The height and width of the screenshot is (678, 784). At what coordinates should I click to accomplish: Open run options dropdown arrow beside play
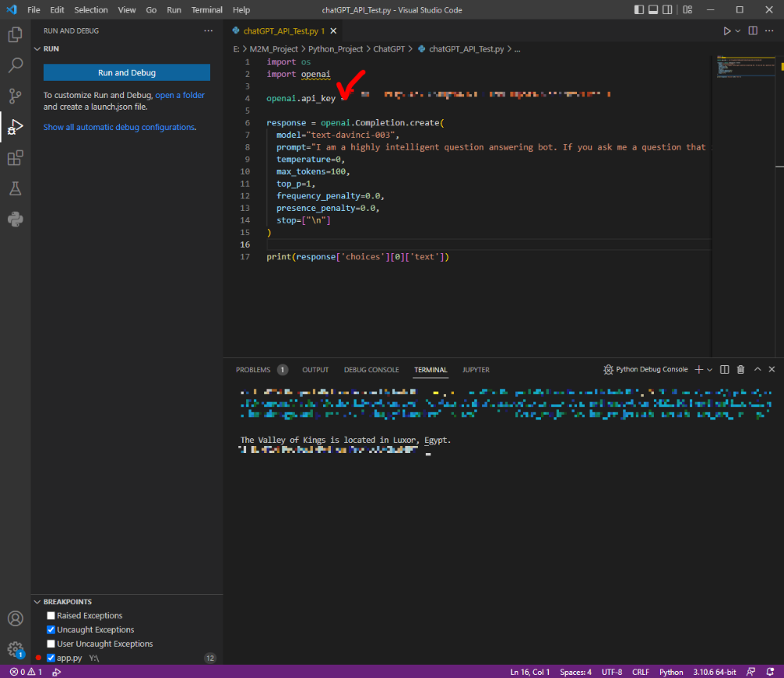738,31
